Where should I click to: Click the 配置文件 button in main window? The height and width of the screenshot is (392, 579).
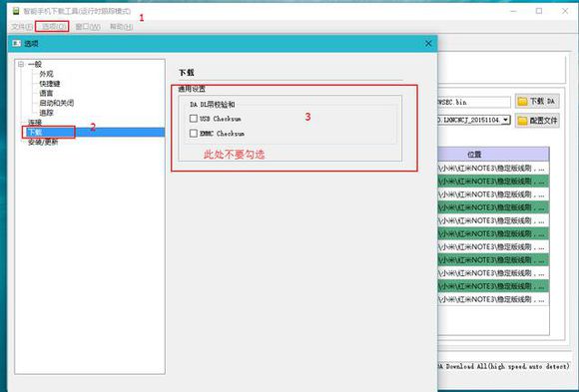point(537,121)
